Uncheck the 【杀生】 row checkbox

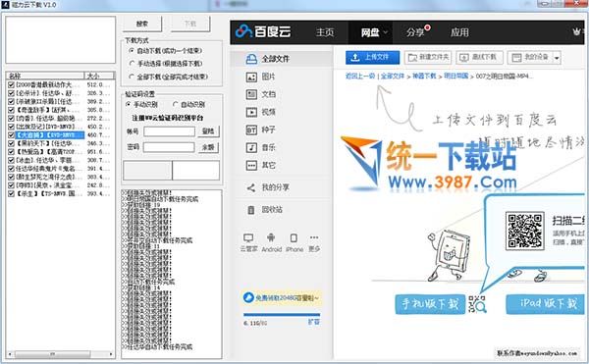pyautogui.click(x=11, y=193)
